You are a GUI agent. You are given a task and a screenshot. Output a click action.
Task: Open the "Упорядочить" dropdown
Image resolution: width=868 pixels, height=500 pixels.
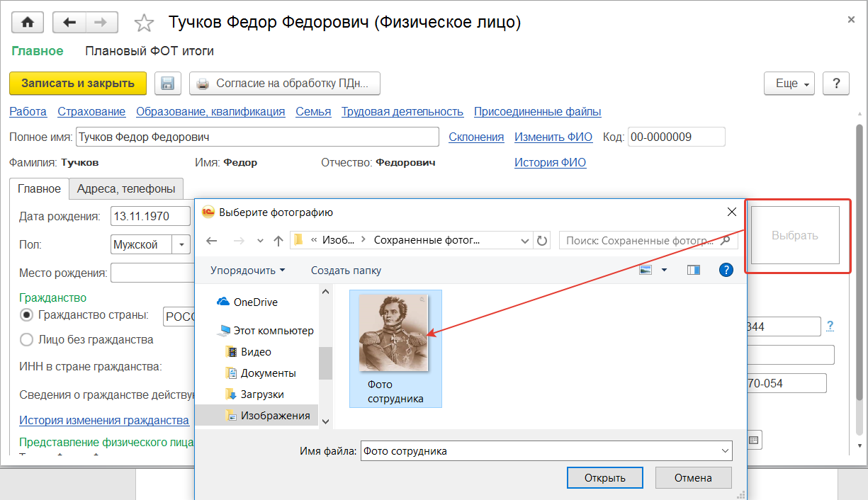click(x=247, y=271)
